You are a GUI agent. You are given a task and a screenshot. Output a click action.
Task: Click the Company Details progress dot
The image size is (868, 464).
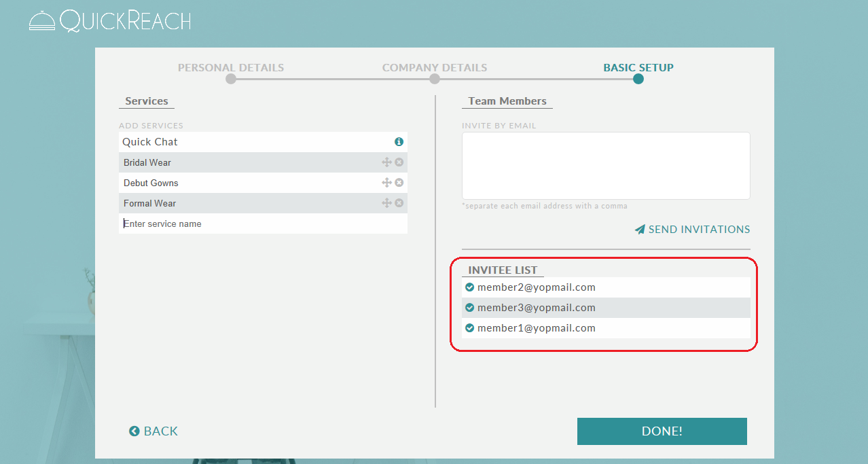pyautogui.click(x=435, y=79)
